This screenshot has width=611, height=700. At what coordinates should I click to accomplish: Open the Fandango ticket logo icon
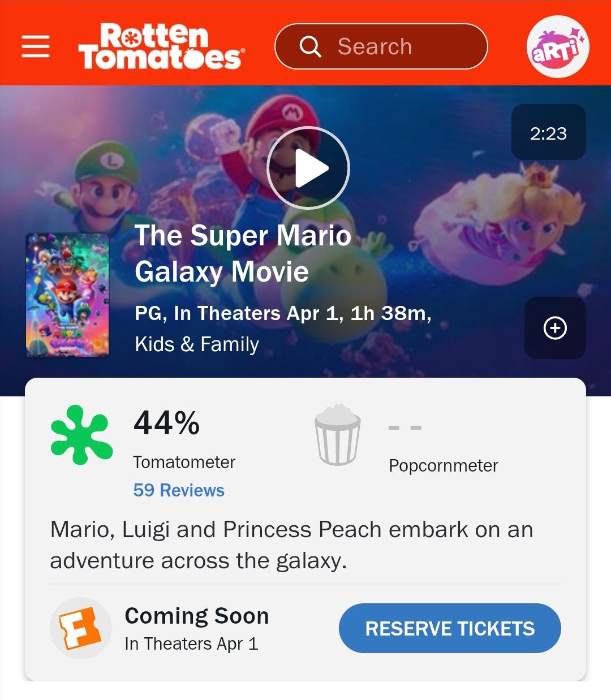pos(81,628)
